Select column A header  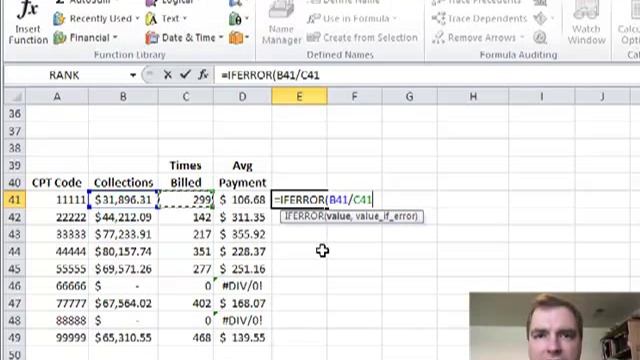click(x=57, y=97)
